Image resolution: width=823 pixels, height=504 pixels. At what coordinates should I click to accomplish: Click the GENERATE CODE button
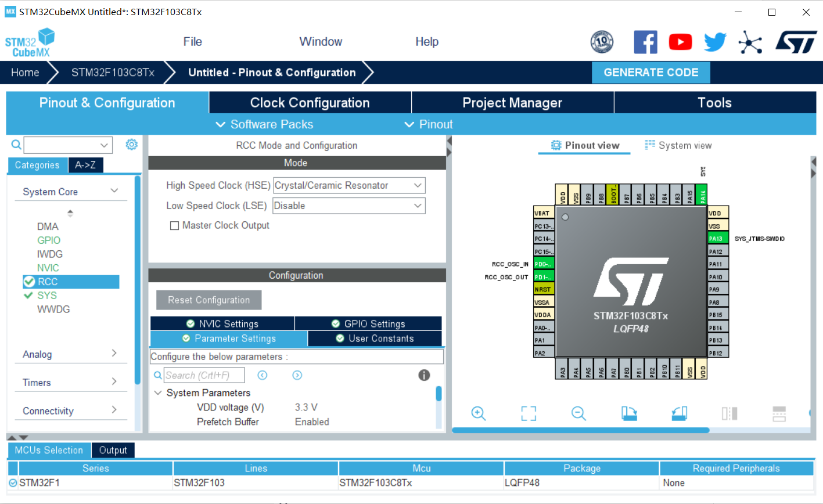point(651,72)
